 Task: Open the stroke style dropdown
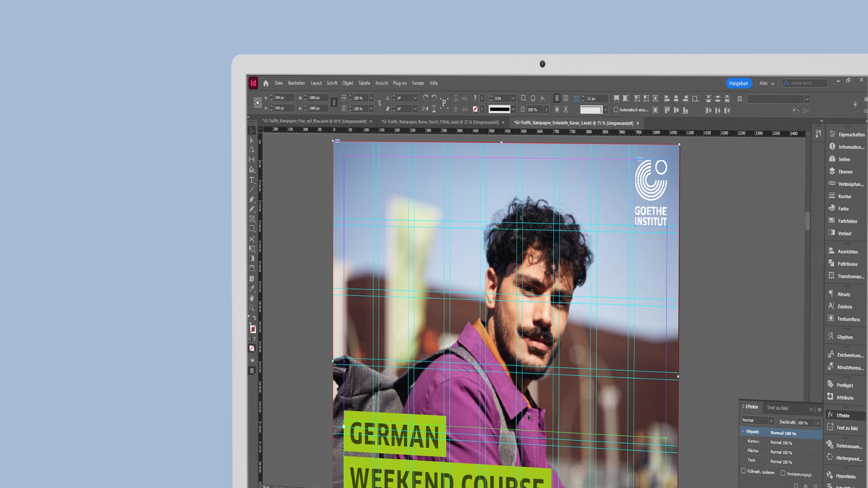coord(513,109)
